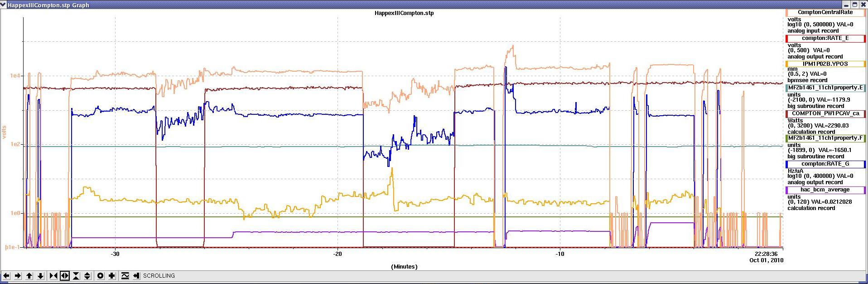The height and width of the screenshot is (284, 868).
Task: Shift graph up with up-arrow icon
Action: click(29, 276)
